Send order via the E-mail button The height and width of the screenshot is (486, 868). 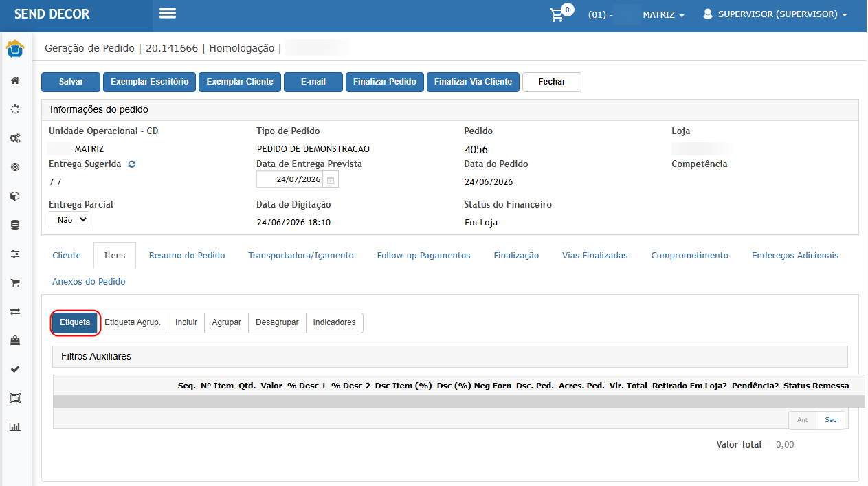[x=313, y=82]
